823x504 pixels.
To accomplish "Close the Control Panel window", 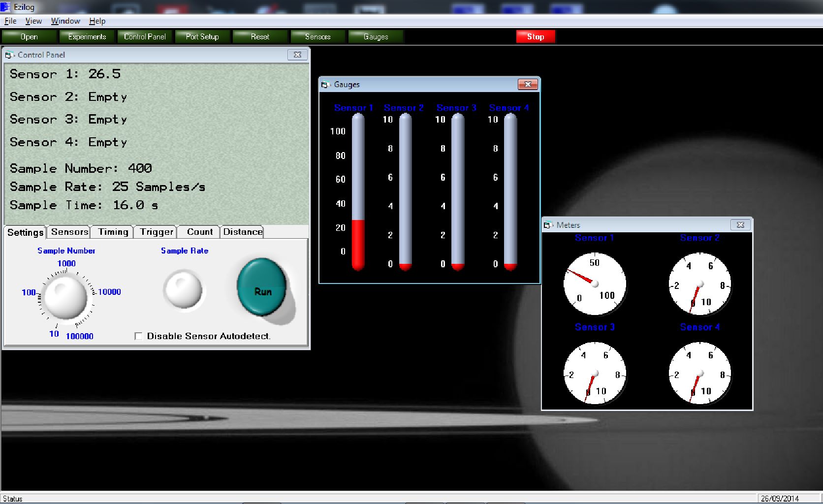I will pos(297,55).
